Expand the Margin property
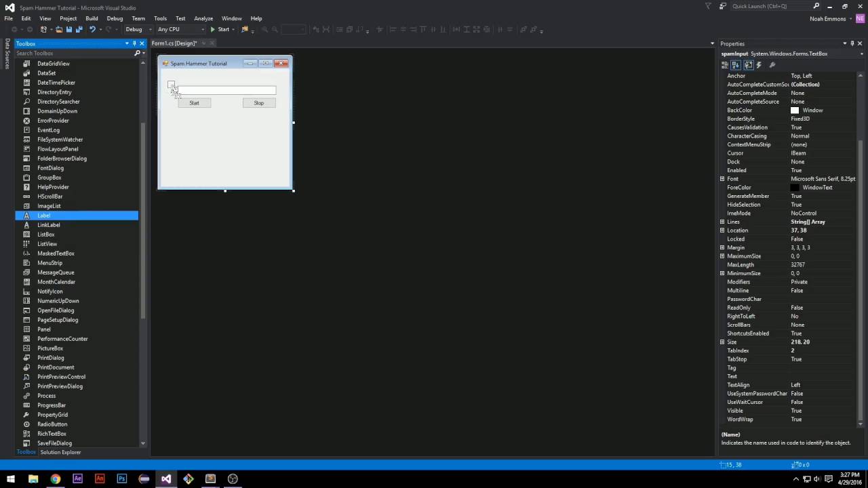Image resolution: width=868 pixels, height=488 pixels. click(x=722, y=247)
